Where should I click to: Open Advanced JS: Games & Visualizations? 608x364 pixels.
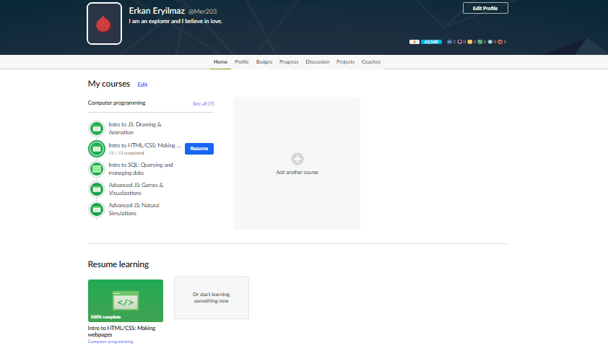[x=136, y=188]
